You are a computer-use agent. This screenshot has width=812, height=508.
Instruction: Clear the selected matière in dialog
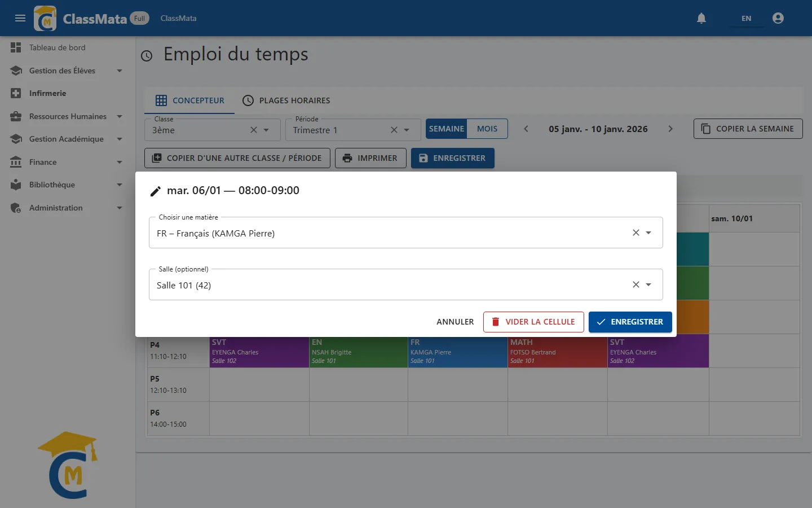636,233
